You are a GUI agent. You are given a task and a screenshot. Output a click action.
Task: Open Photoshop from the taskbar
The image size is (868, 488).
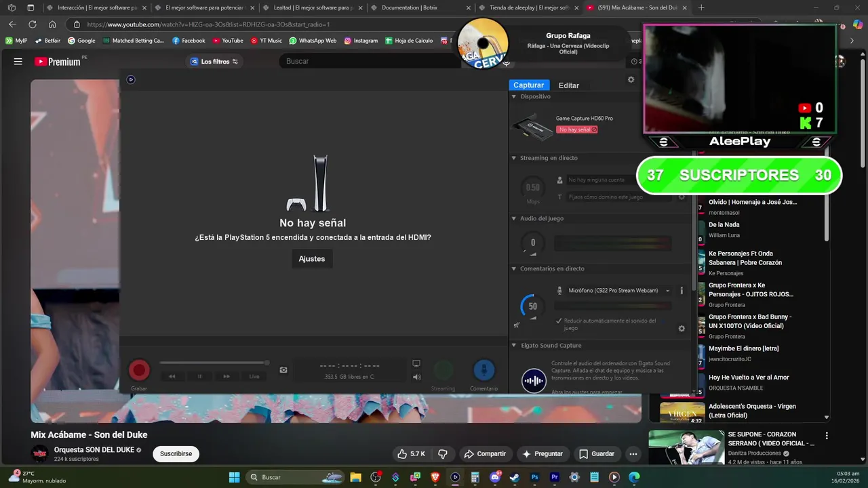tap(535, 477)
